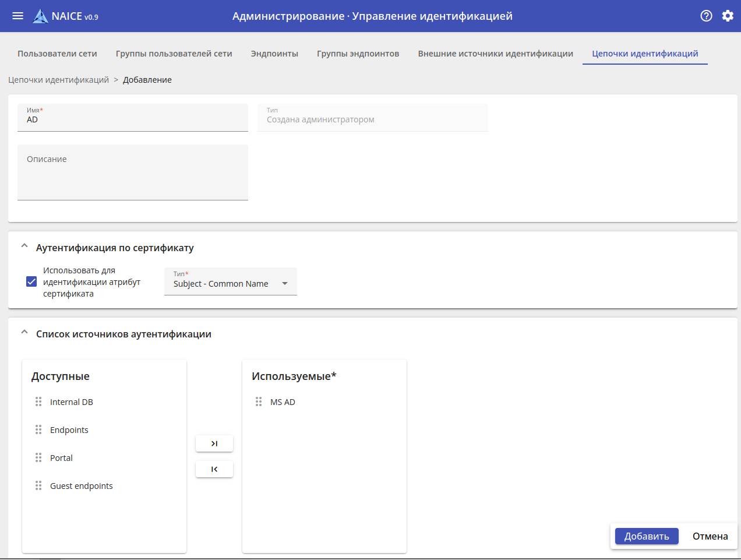
Task: Click the NAICE logo icon
Action: [x=40, y=16]
